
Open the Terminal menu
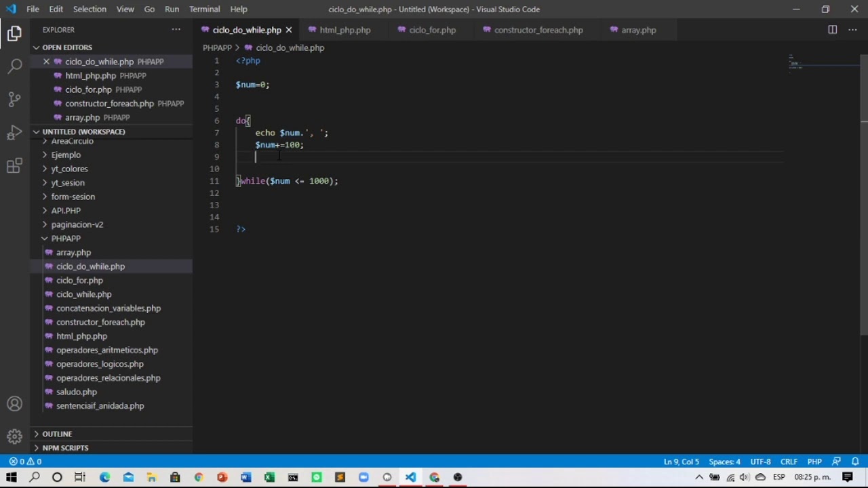pos(204,9)
